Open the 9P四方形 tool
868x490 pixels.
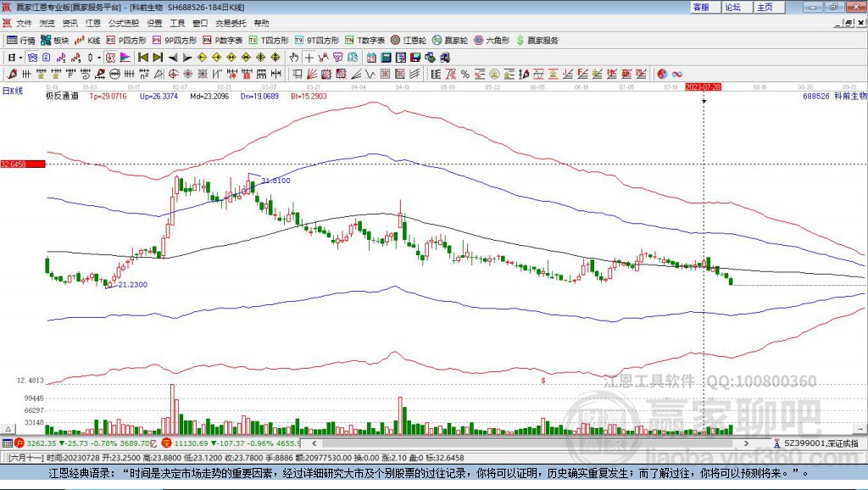pos(175,41)
